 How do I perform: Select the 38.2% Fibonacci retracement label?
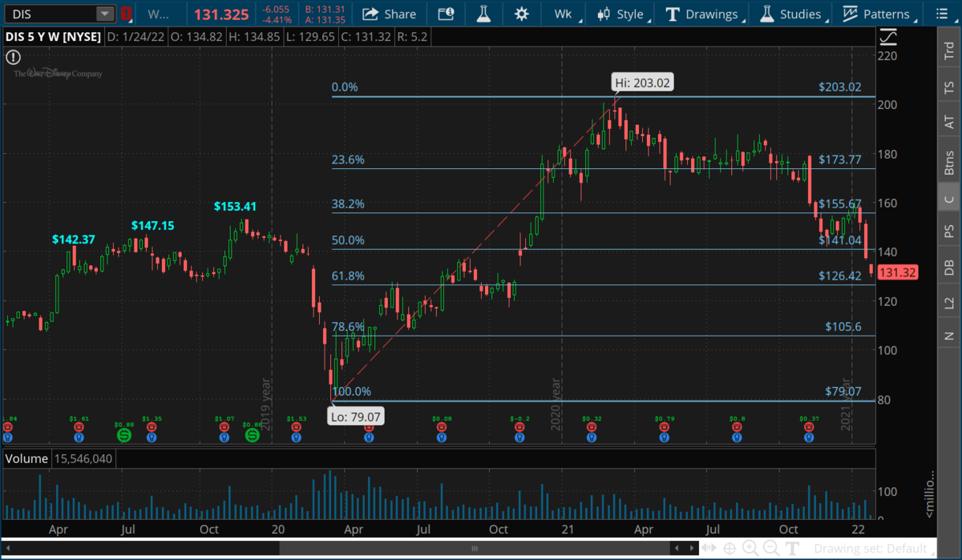click(x=348, y=203)
